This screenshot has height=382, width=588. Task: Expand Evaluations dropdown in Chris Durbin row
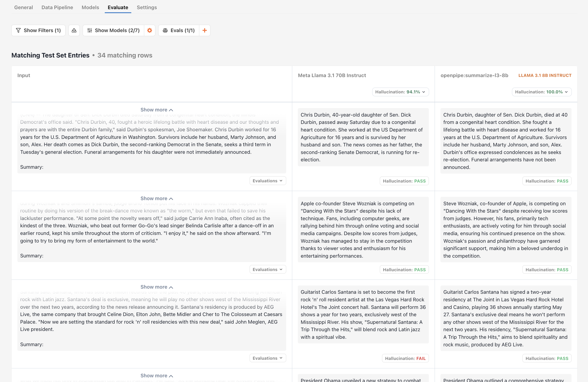[267, 181]
